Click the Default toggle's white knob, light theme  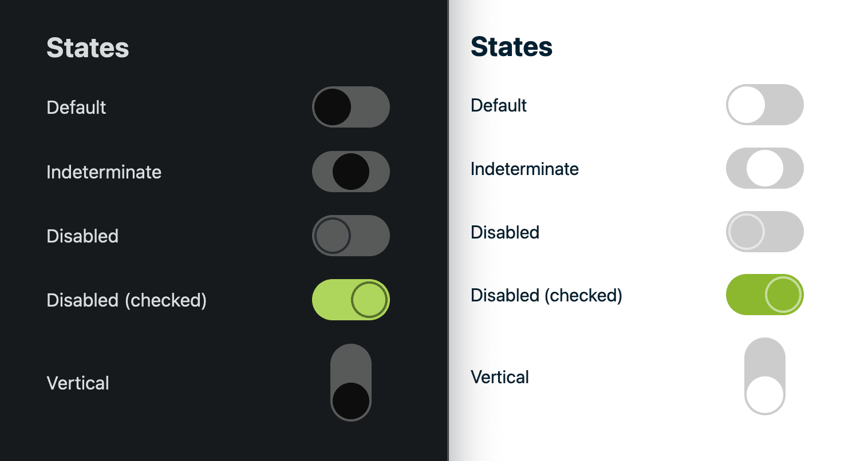745,105
